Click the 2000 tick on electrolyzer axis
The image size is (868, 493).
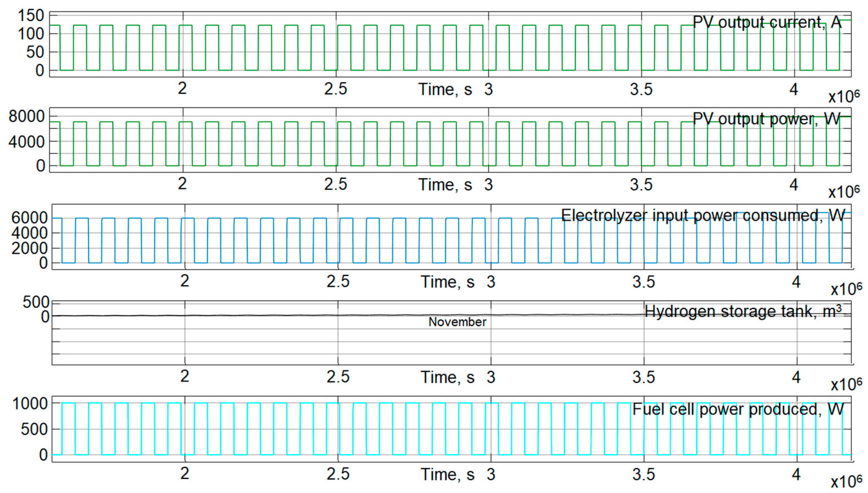click(29, 248)
